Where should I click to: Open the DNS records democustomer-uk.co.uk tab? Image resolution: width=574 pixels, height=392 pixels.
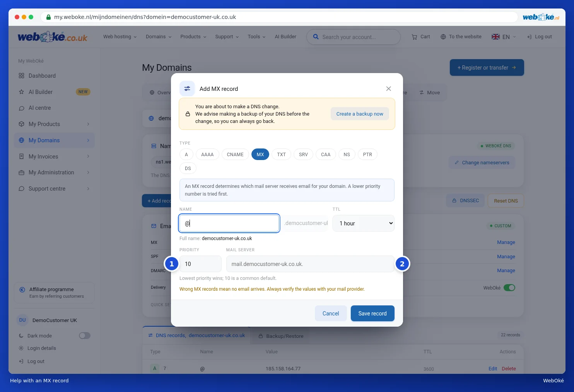pos(196,335)
